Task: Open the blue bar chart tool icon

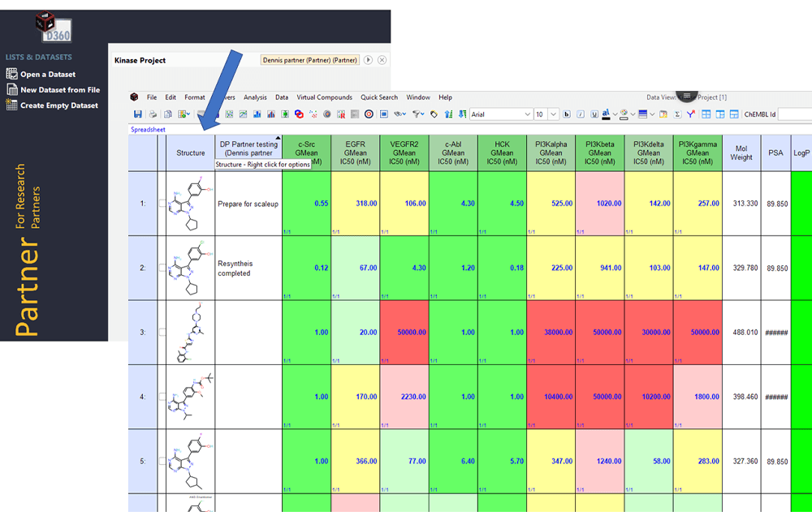Action: coord(257,114)
